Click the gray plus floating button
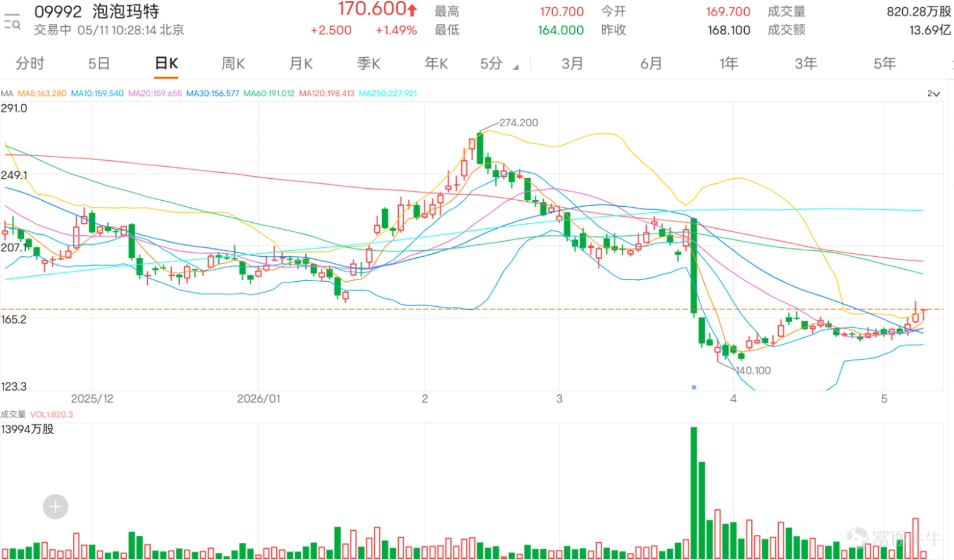The image size is (954, 560). pos(55,507)
